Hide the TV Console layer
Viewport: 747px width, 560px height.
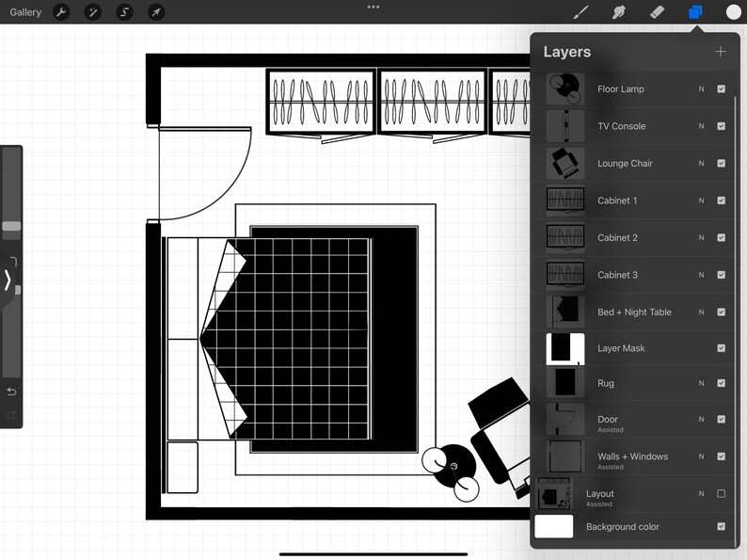[722, 126]
